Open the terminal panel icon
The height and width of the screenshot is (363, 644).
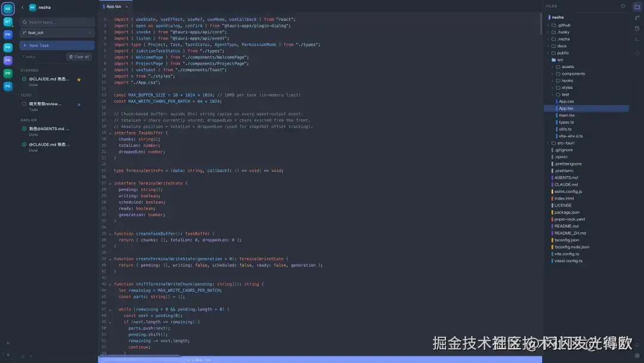tap(637, 39)
